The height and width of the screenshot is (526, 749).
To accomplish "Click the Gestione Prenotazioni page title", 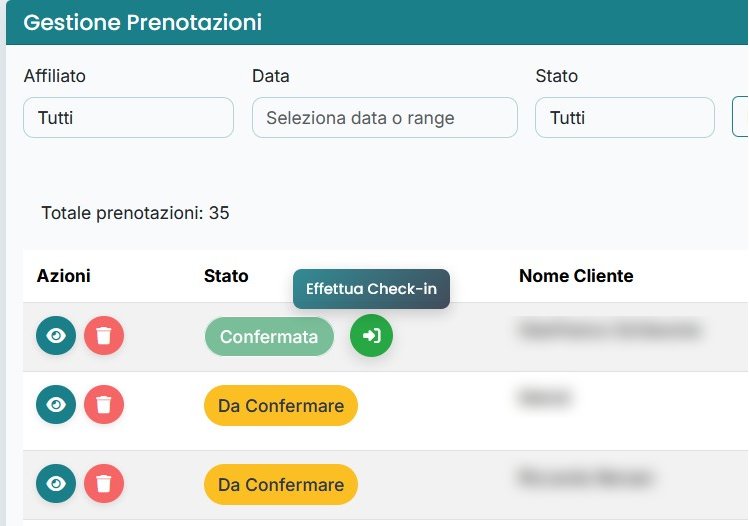I will [x=143, y=22].
